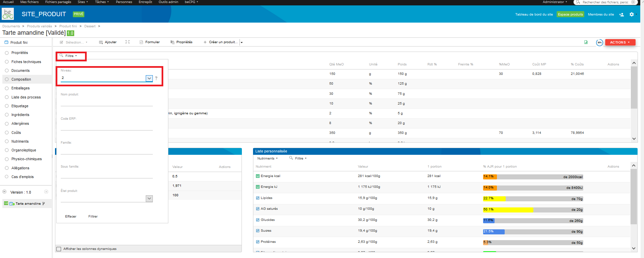This screenshot has width=644, height=258.
Task: Go to Tableau de bord du site
Action: [534, 15]
